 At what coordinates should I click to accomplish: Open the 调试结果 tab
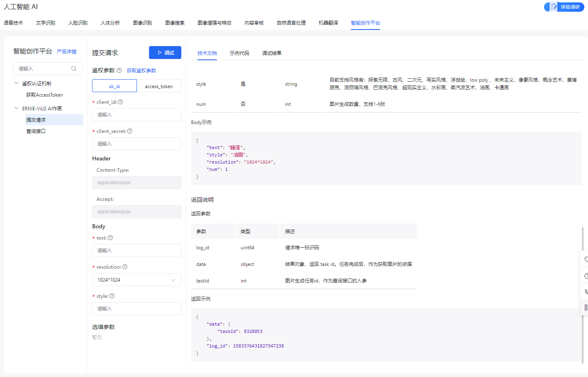(x=271, y=53)
